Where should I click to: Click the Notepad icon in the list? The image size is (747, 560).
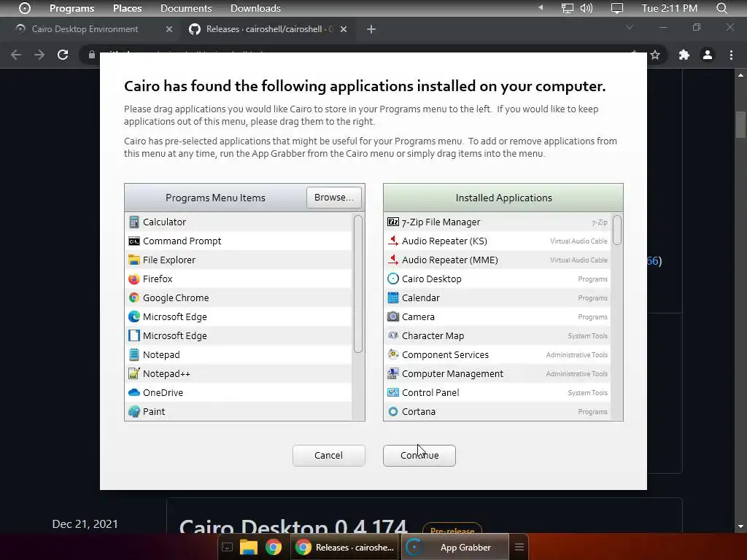(134, 355)
